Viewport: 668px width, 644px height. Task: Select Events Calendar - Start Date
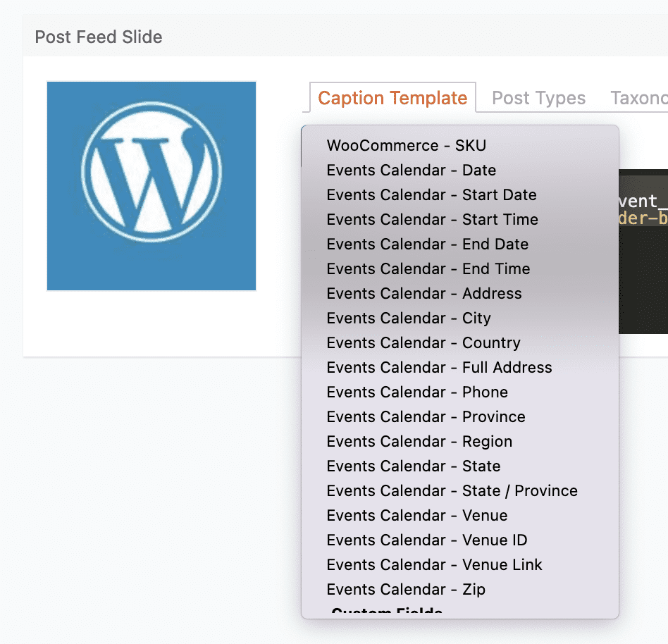[459, 195]
